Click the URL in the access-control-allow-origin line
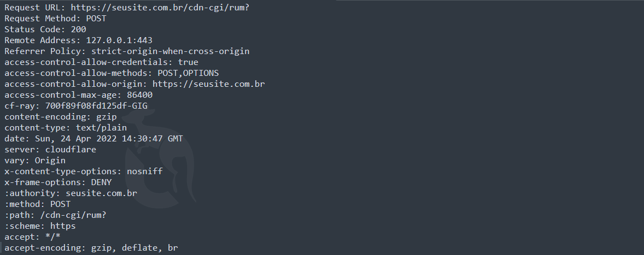Image resolution: width=644 pixels, height=255 pixels. click(x=208, y=84)
